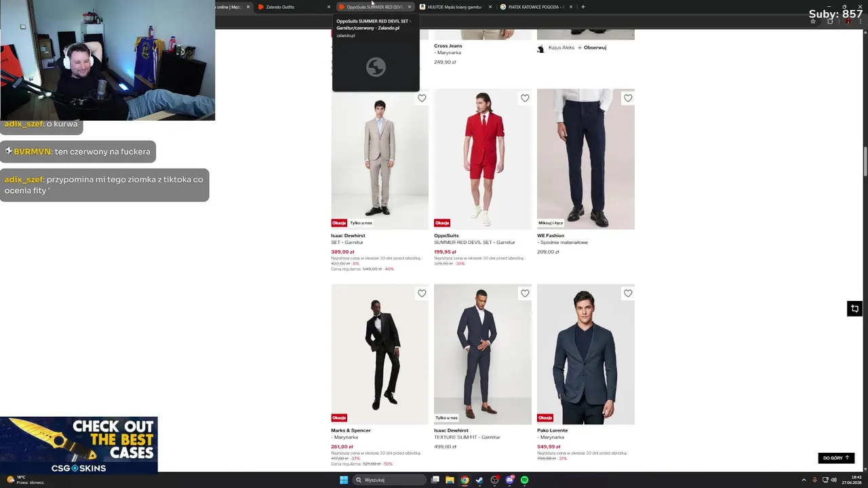
Task: Click the Okazja badge on the beige suit
Action: 339,223
